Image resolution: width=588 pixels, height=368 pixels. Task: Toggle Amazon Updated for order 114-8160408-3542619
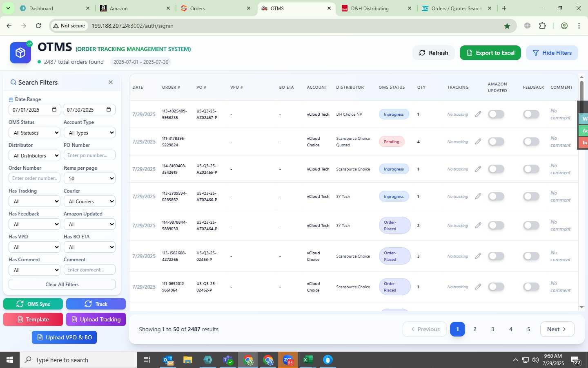496,169
